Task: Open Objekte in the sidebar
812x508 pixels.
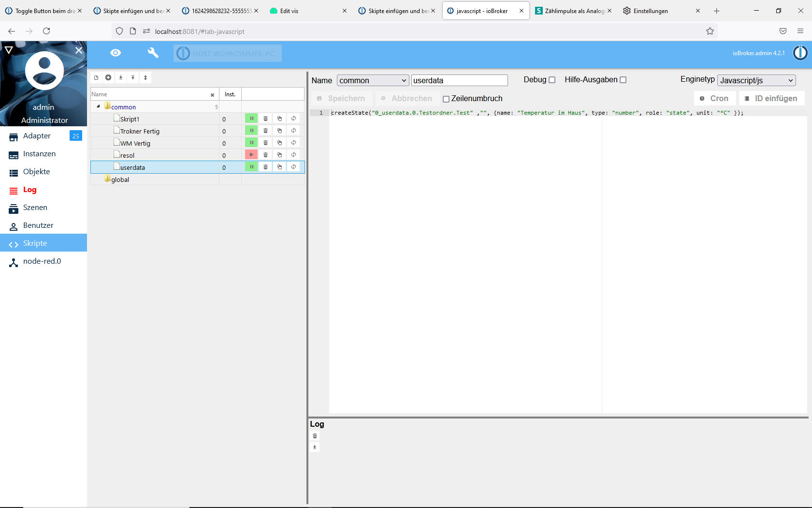Action: pyautogui.click(x=43, y=172)
